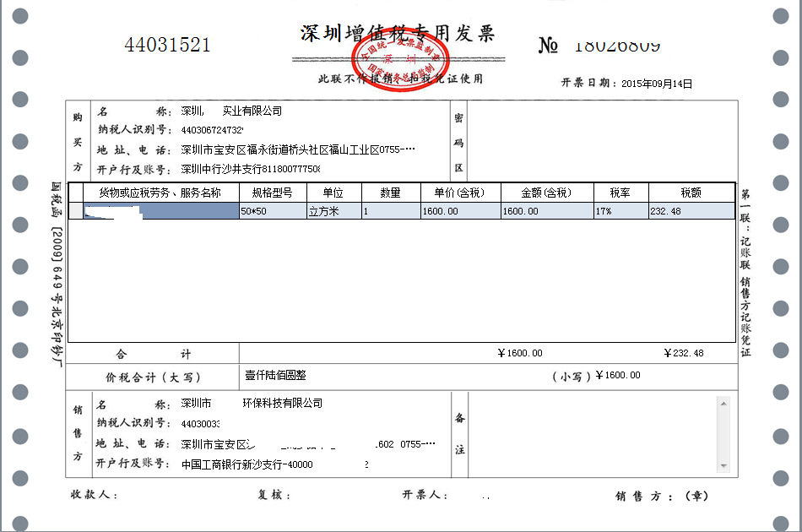The width and height of the screenshot is (802, 532).
Task: Click the buyer taxpayer ID 440306724732
Action: coord(212,130)
